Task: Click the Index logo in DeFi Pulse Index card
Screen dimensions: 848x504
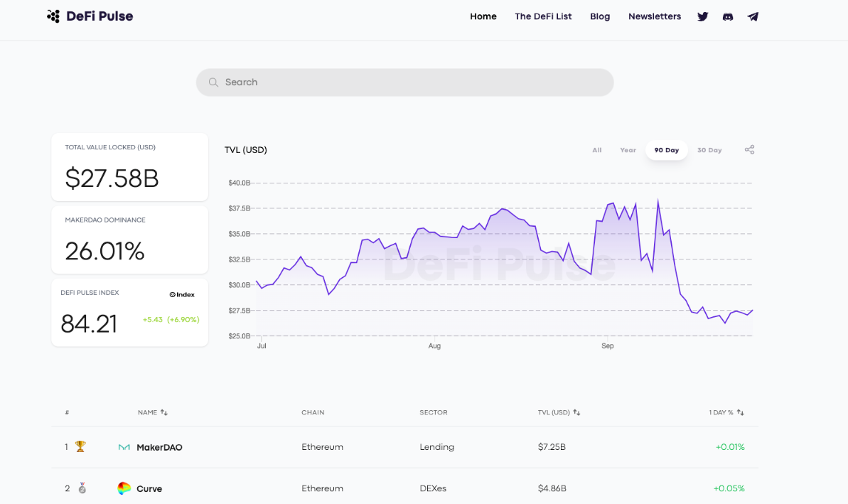Action: (x=182, y=294)
